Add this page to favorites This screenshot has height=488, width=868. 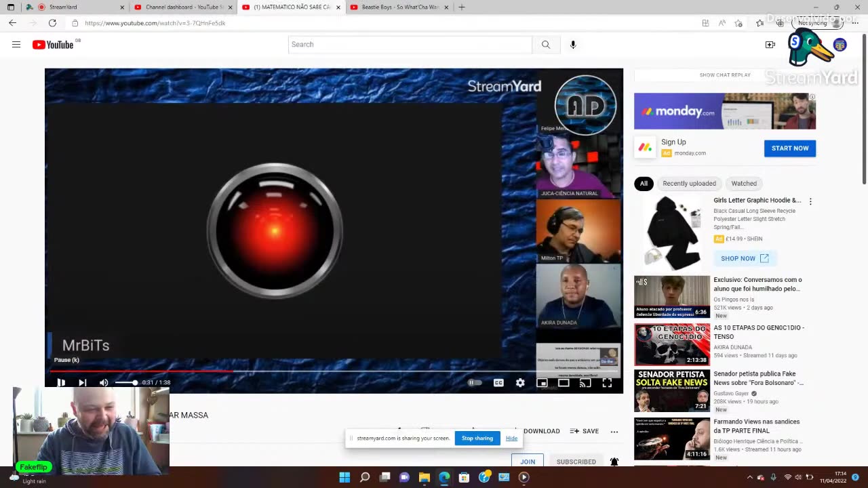coord(738,23)
